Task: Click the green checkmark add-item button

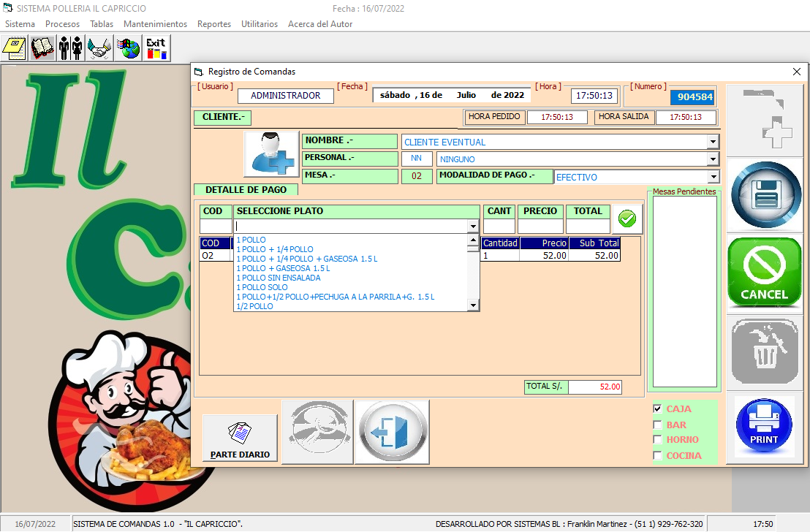Action: tap(627, 218)
